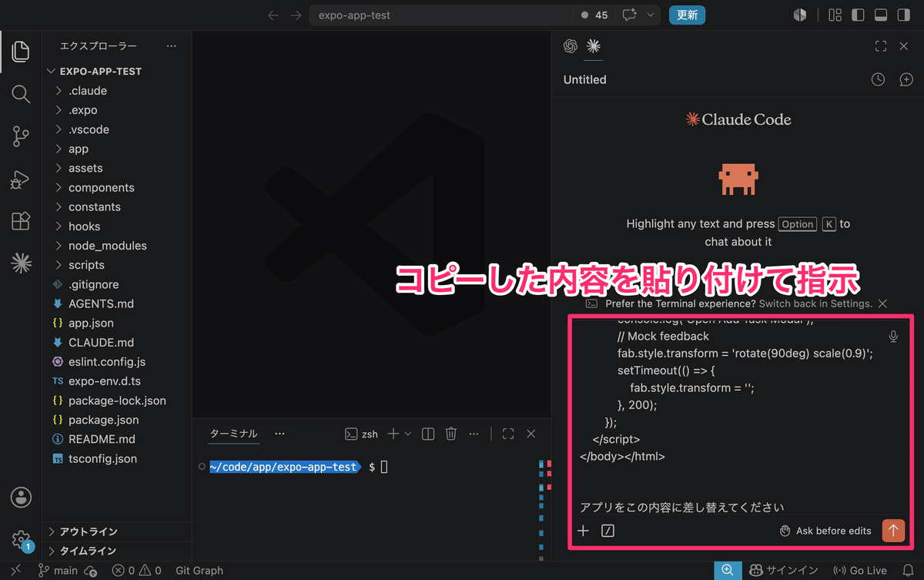This screenshot has width=924, height=580.
Task: Open the Source Control view
Action: point(21,137)
